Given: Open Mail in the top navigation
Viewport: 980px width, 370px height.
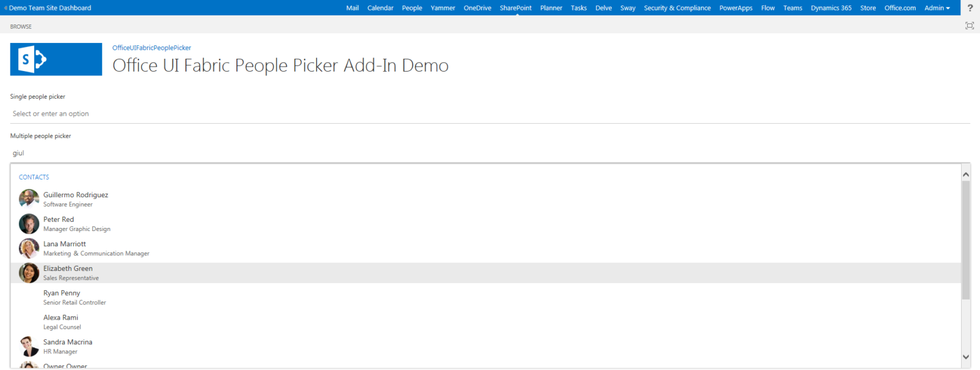Looking at the screenshot, I should 352,8.
